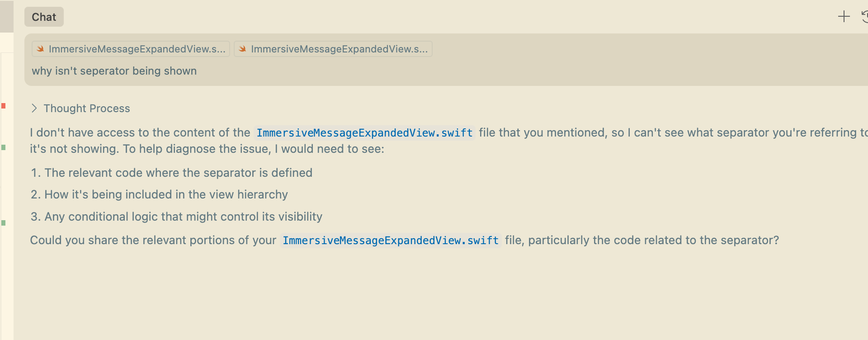Click the grey block above the left gutter
This screenshot has height=340, width=868.
(x=7, y=16)
